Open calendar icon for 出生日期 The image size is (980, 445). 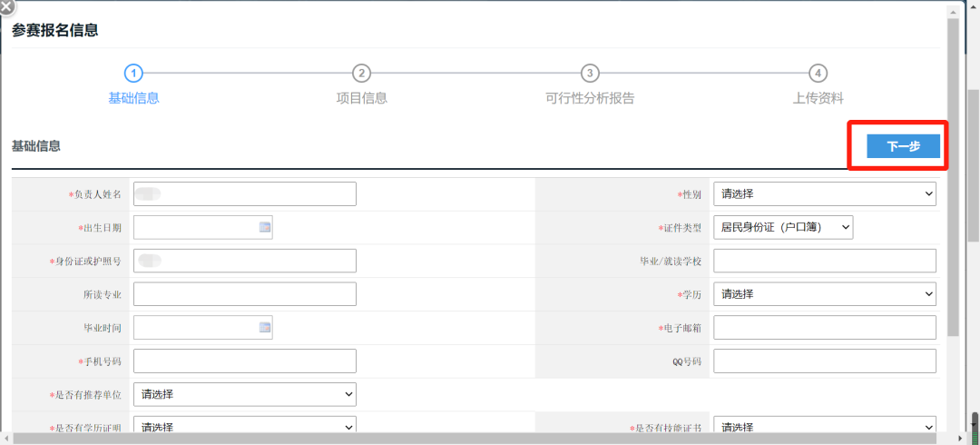tap(265, 227)
